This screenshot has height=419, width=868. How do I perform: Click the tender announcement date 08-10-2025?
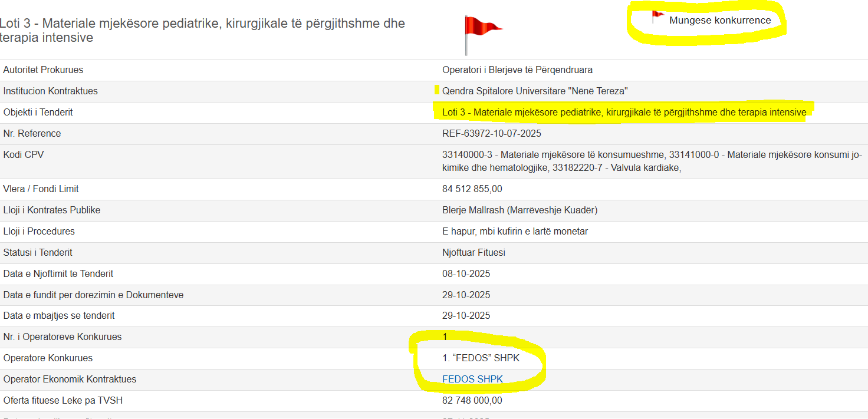coord(466,274)
